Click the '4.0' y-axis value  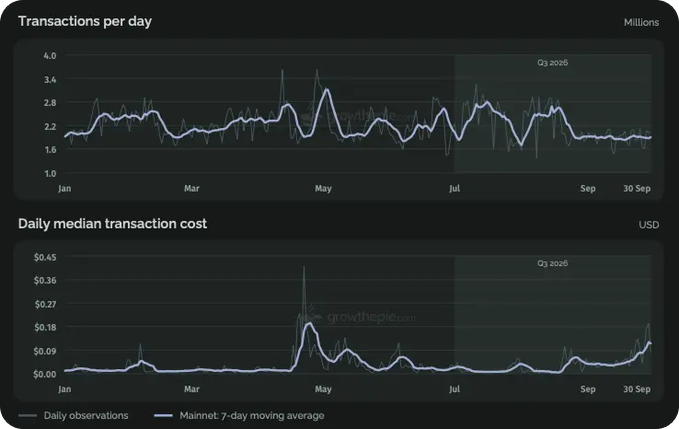tap(50, 56)
